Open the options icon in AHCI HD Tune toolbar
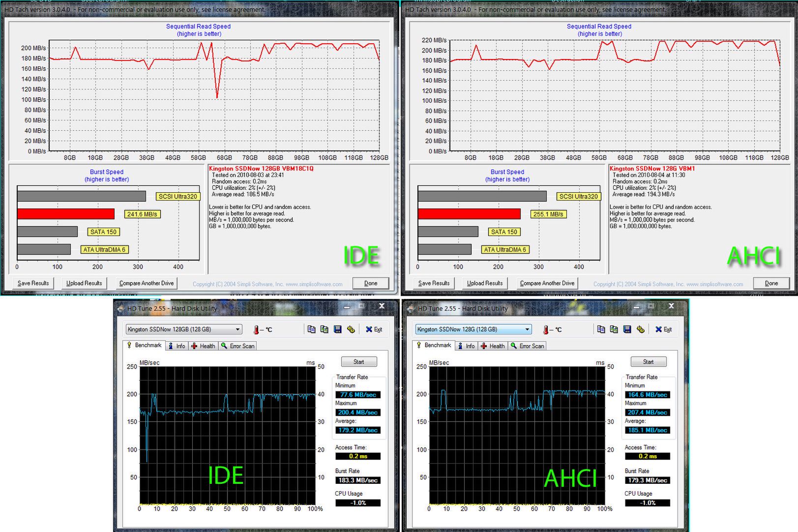The width and height of the screenshot is (798, 532). (x=640, y=329)
